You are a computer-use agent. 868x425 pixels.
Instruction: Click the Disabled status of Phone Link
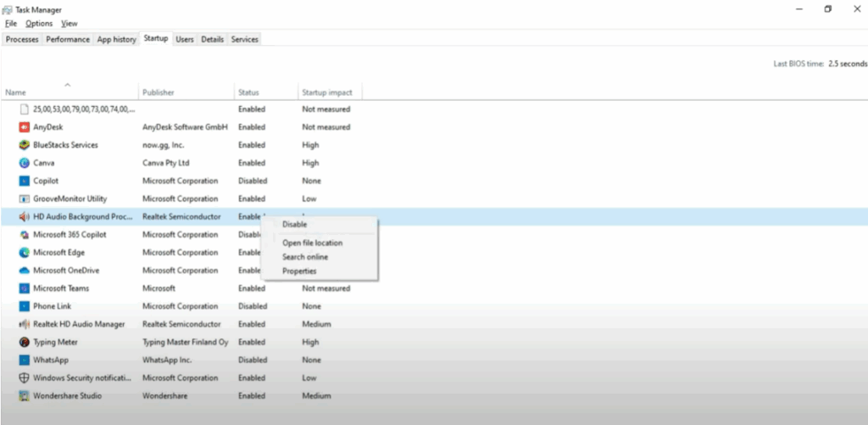[253, 306]
